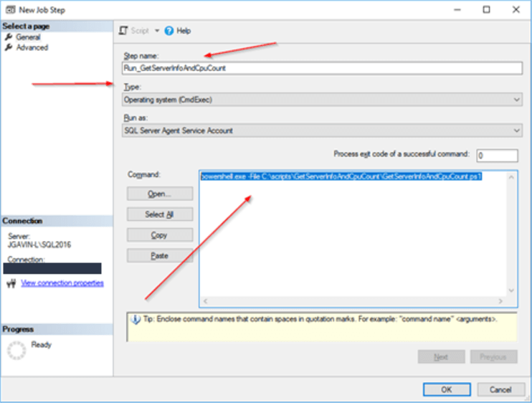The width and height of the screenshot is (532, 403).
Task: Click the process exit code field
Action: pyautogui.click(x=497, y=156)
